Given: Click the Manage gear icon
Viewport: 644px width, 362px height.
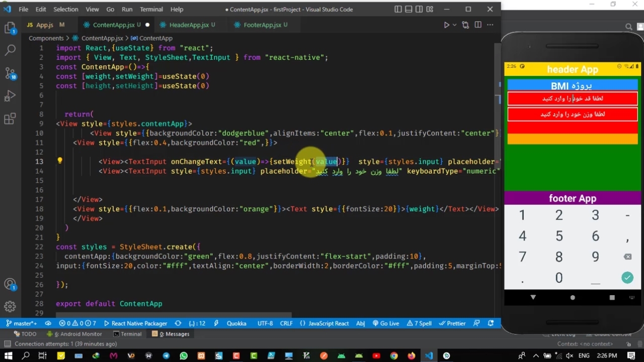Looking at the screenshot, I should pos(10,306).
